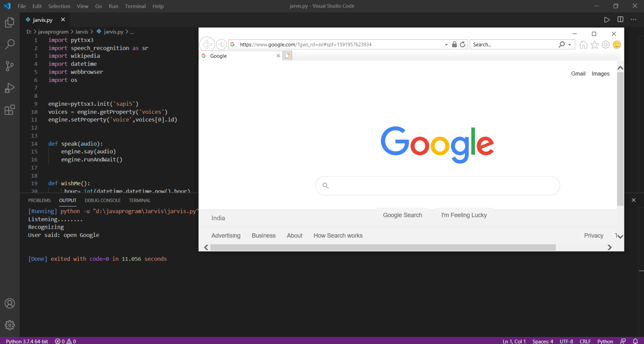Viewport: 644px width, 344px height.
Task: Open the Gmail link
Action: (578, 73)
